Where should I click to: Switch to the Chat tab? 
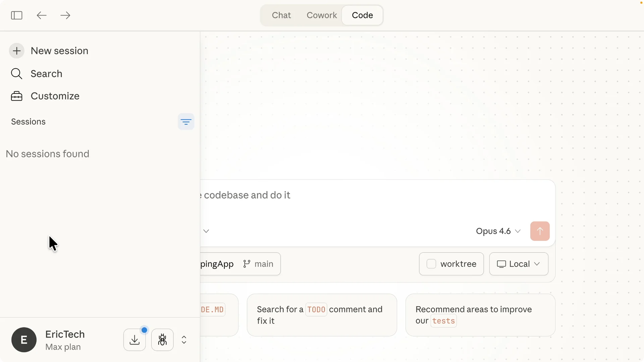[281, 15]
